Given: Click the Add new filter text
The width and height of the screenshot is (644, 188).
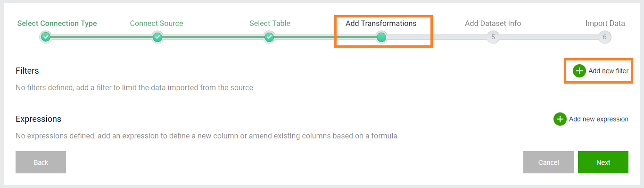Looking at the screenshot, I should tap(608, 71).
